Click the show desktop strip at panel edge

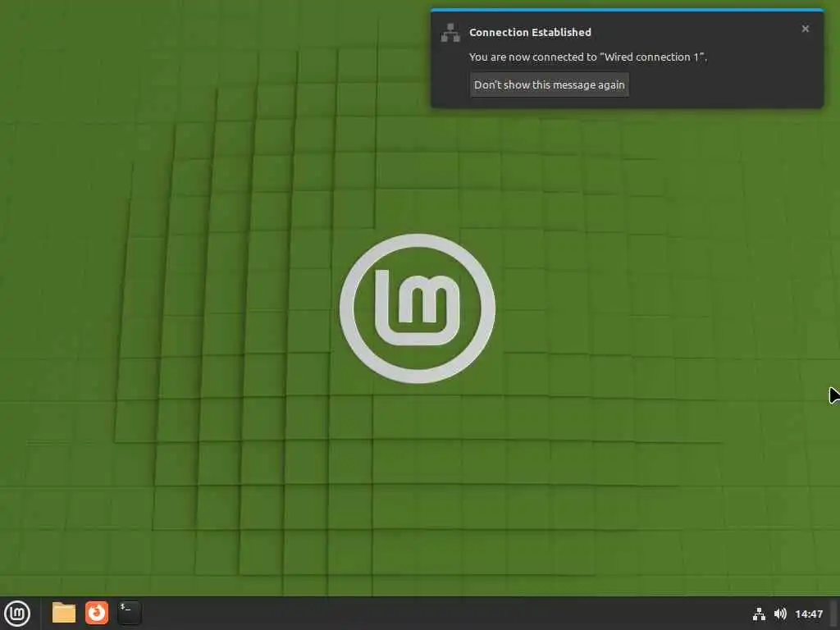[x=834, y=614]
